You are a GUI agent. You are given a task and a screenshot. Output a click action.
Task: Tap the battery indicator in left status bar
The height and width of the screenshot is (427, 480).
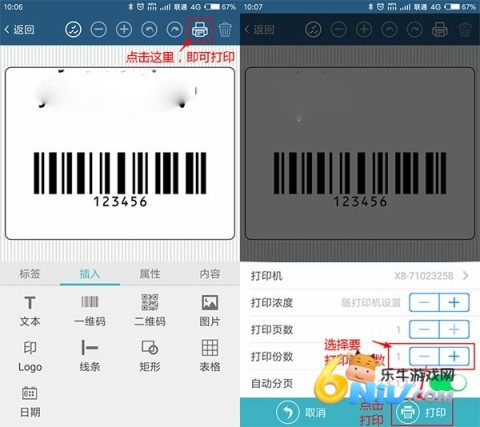coord(212,7)
